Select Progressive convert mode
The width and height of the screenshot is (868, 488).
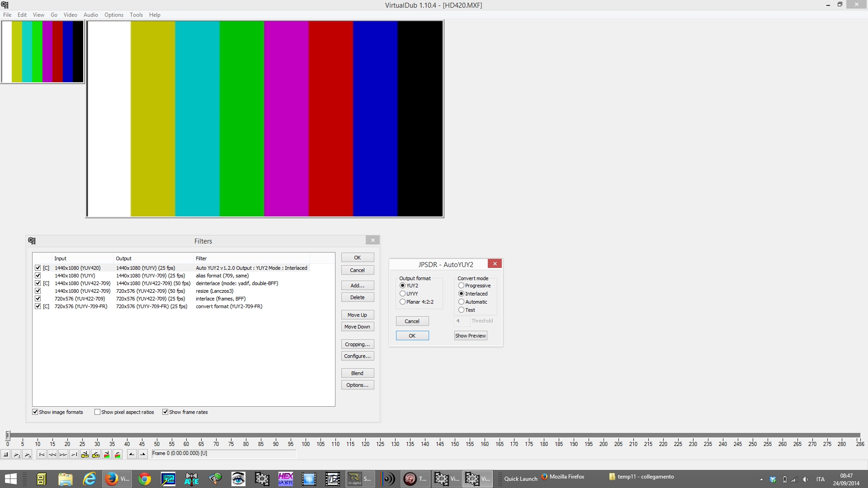pyautogui.click(x=461, y=286)
